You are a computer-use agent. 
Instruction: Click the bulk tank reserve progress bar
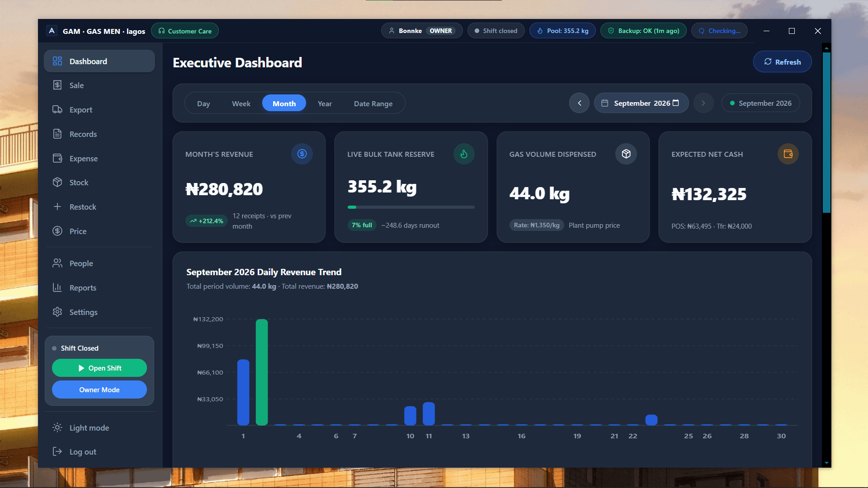411,207
